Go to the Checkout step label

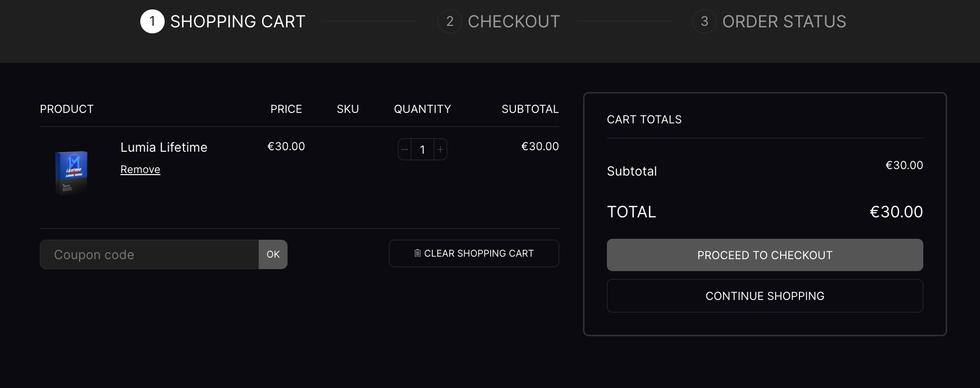click(x=514, y=21)
